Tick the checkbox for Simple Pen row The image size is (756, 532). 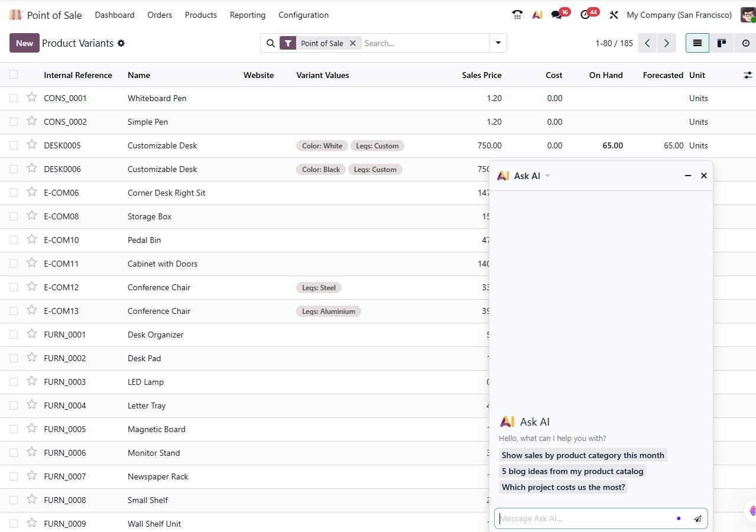14,122
